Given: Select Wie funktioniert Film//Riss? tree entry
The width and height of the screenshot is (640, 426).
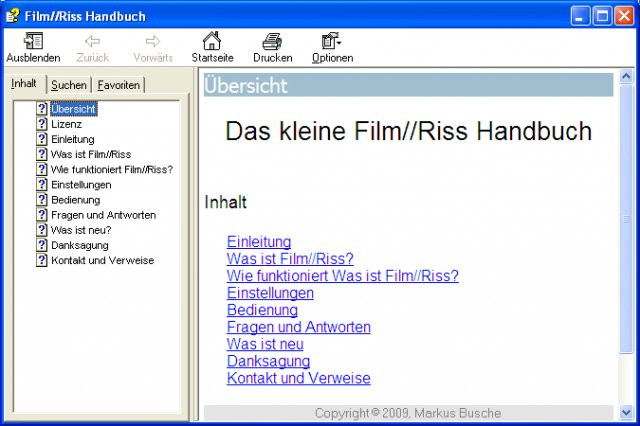Looking at the screenshot, I should click(x=112, y=169).
